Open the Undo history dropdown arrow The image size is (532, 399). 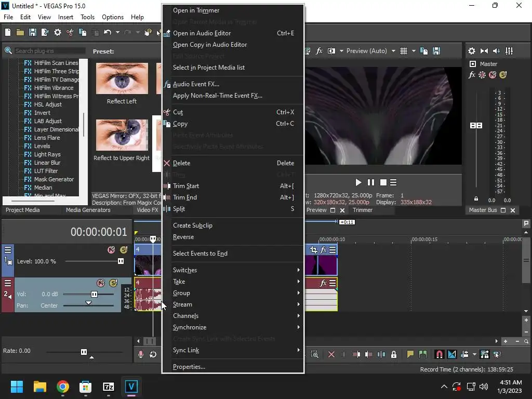(x=117, y=32)
